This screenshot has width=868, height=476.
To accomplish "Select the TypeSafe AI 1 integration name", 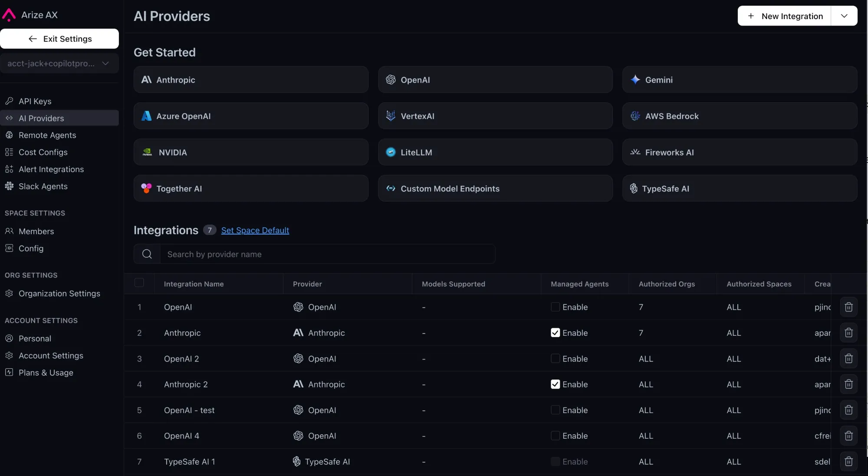I will pos(189,462).
